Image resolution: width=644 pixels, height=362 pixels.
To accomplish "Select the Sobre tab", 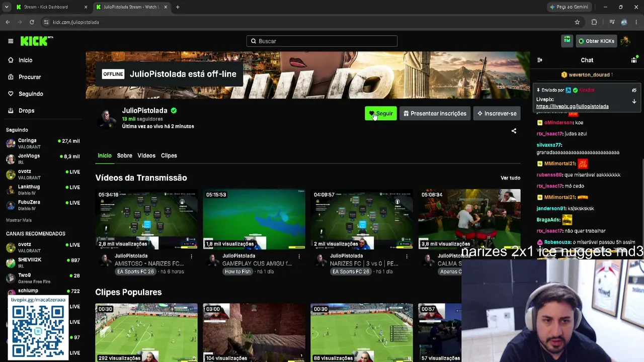I will pos(125,156).
